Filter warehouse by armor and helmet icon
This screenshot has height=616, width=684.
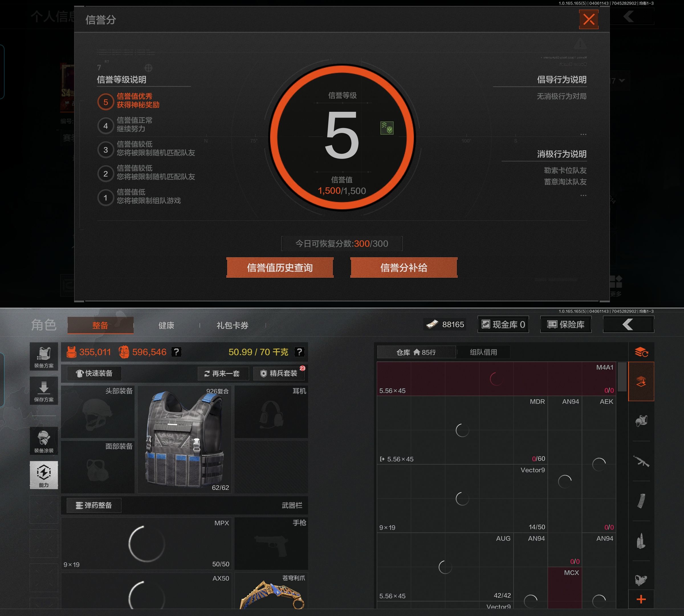tap(641, 421)
